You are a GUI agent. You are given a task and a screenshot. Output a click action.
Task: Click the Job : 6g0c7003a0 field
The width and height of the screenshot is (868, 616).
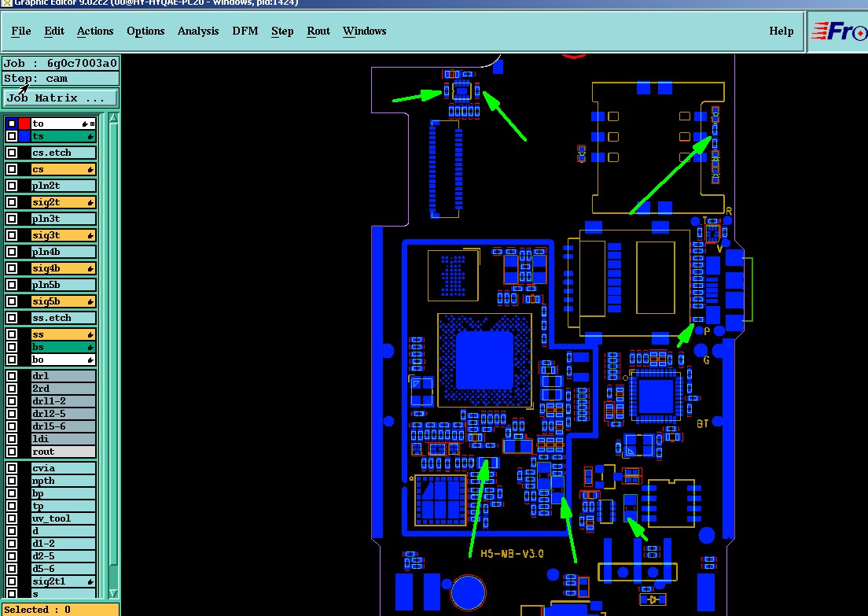click(61, 63)
